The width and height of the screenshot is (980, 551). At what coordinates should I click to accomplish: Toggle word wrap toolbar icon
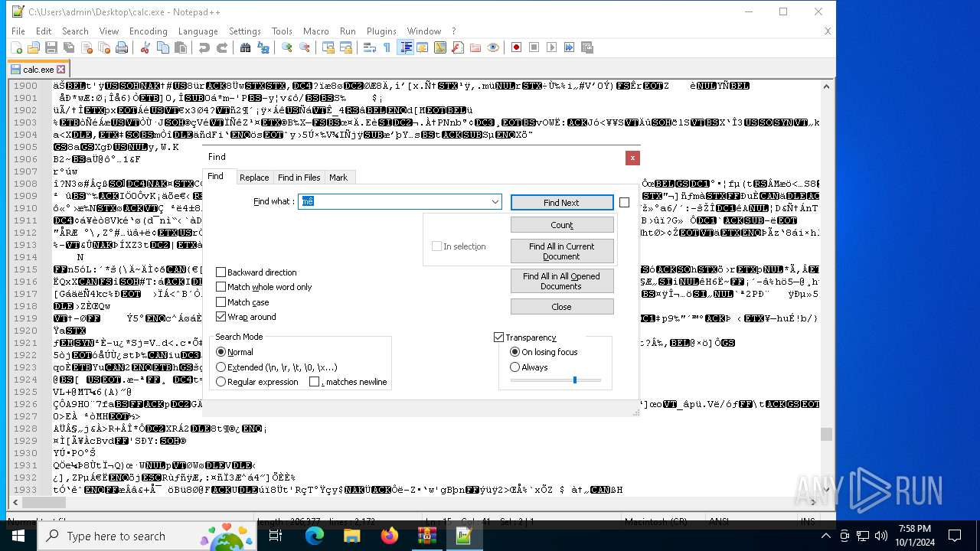(369, 47)
